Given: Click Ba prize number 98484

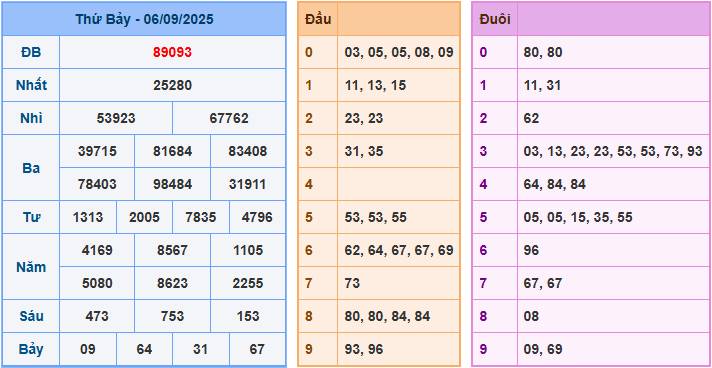Looking at the screenshot, I should click(172, 184).
